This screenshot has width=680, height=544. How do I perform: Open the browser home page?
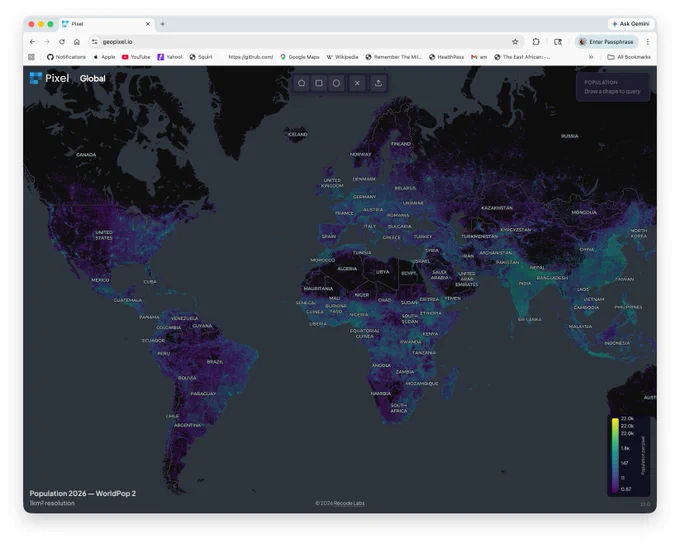tap(77, 42)
